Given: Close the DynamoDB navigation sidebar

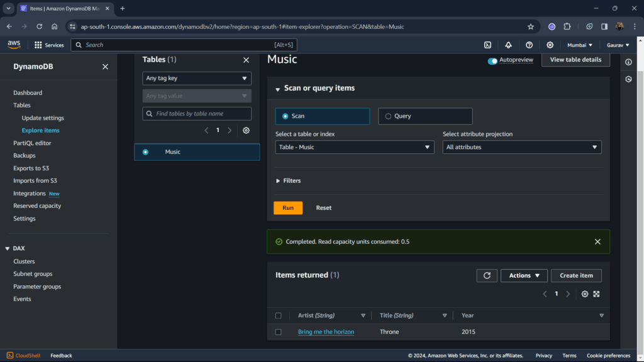Looking at the screenshot, I should pyautogui.click(x=105, y=67).
